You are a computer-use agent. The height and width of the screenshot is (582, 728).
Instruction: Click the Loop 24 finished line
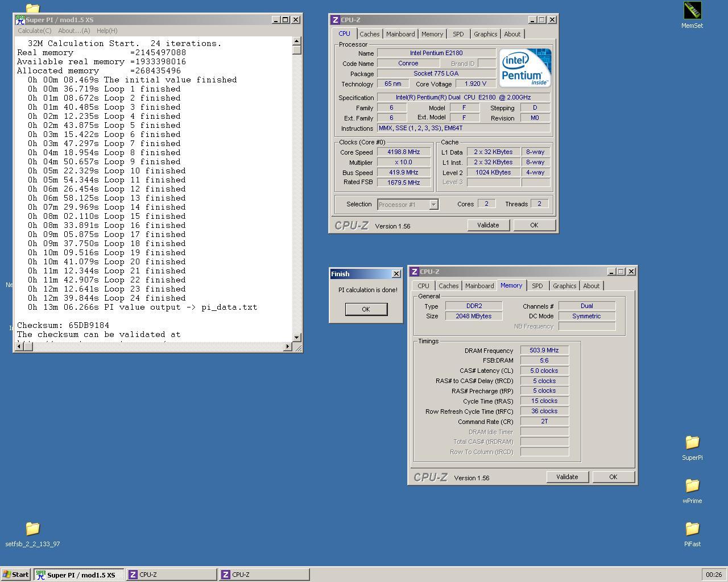tap(107, 298)
